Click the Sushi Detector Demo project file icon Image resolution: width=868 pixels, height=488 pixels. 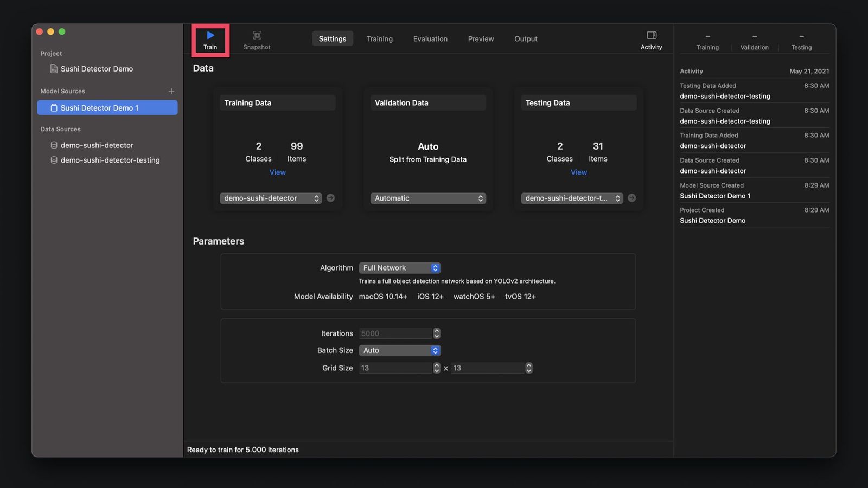click(x=54, y=69)
